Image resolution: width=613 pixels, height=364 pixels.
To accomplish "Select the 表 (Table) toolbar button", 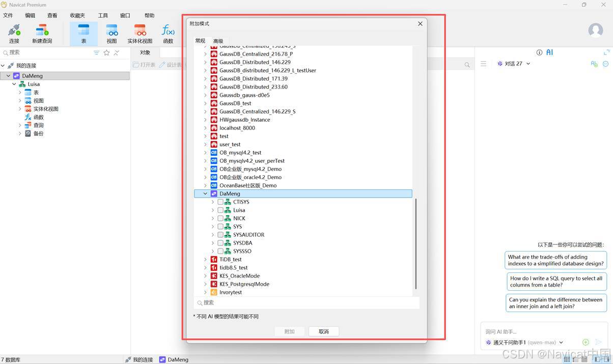I will click(83, 34).
